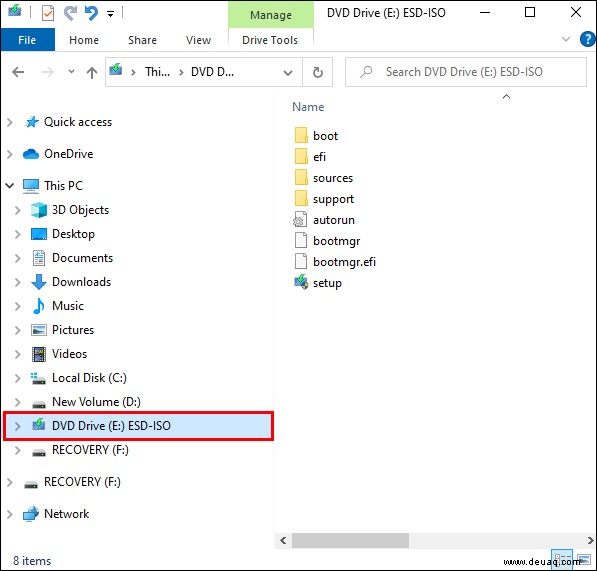Open the Drive Tools tab
The image size is (597, 571).
[270, 40]
